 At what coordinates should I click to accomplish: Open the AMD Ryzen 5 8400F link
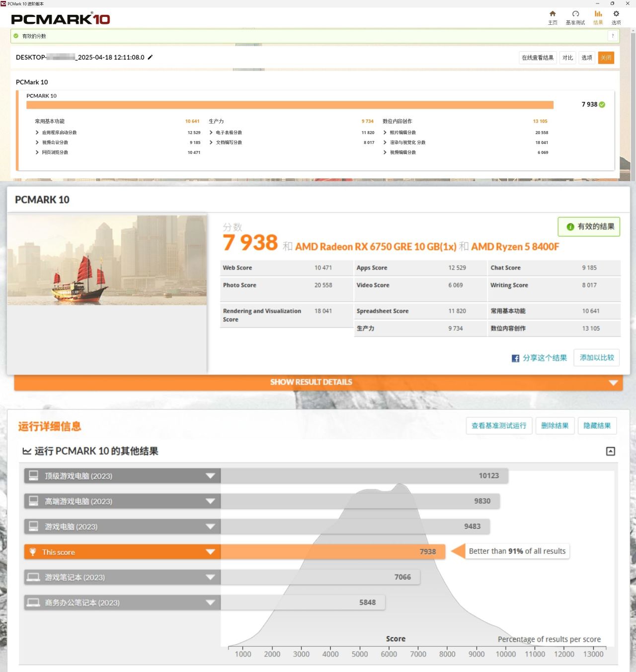[515, 247]
